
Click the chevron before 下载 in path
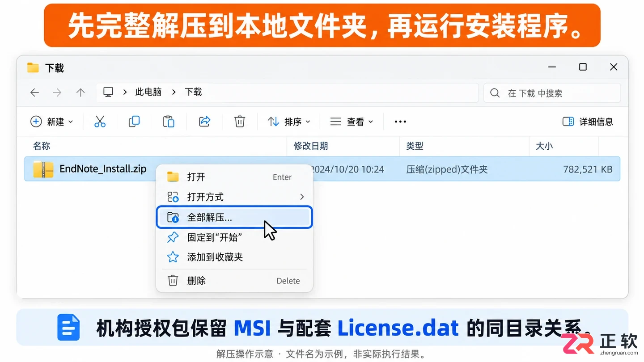[174, 92]
